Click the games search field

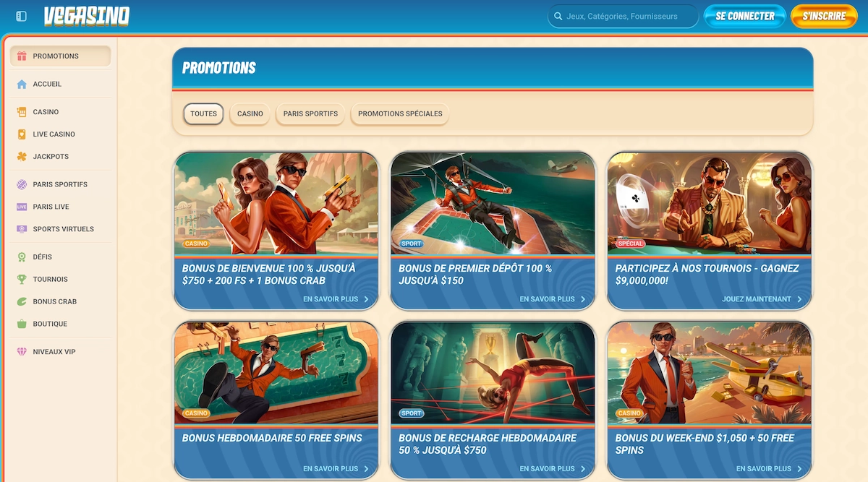point(623,15)
